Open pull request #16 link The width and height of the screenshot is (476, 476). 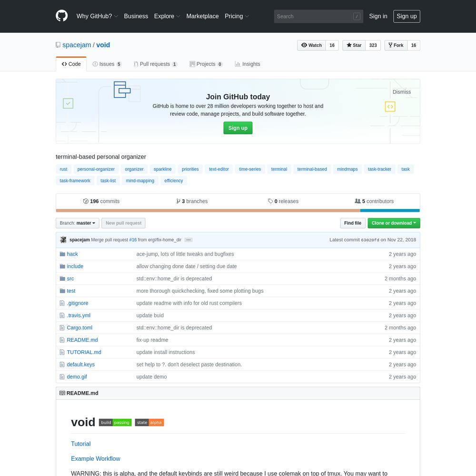[133, 240]
